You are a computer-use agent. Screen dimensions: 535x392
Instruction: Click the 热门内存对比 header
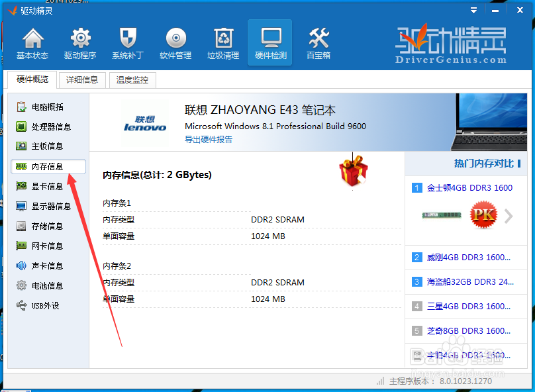point(484,164)
